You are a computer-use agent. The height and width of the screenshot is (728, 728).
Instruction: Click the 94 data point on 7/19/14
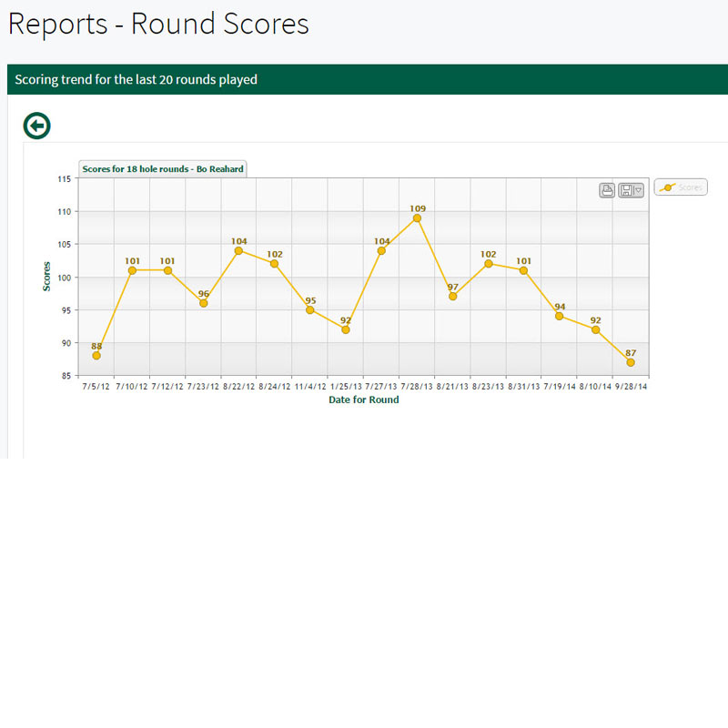pyautogui.click(x=560, y=316)
